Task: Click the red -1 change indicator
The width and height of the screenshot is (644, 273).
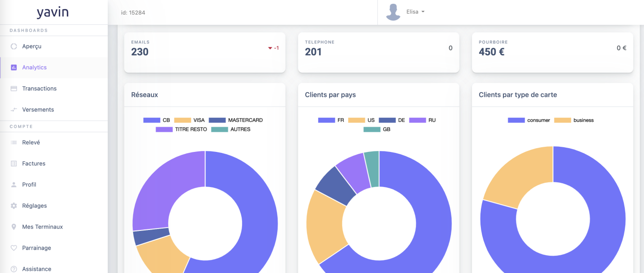Action: click(x=273, y=48)
